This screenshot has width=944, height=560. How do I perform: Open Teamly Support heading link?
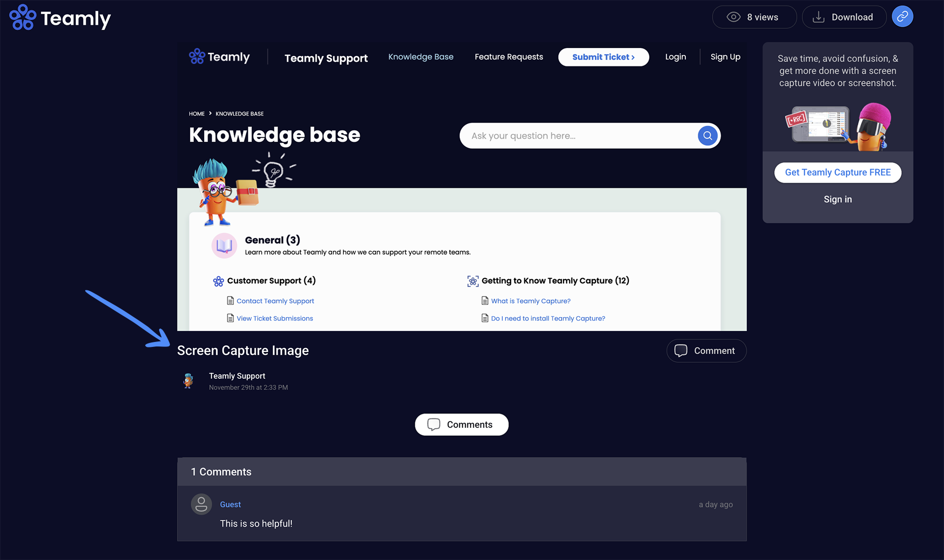(326, 58)
